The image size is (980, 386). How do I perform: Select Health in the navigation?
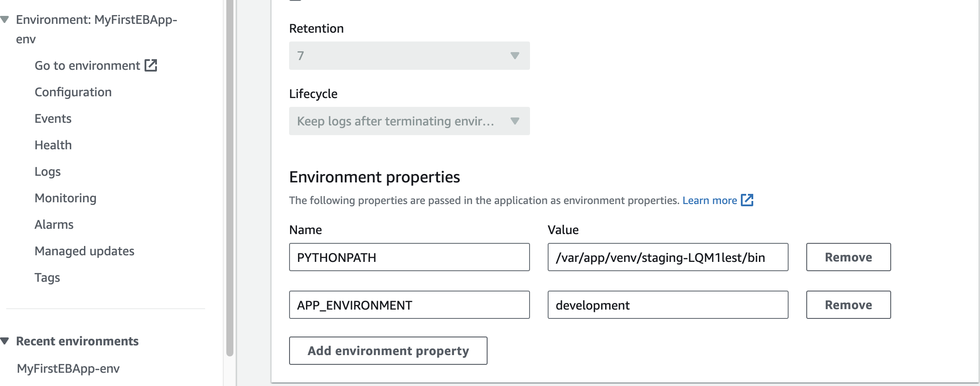[x=53, y=145]
